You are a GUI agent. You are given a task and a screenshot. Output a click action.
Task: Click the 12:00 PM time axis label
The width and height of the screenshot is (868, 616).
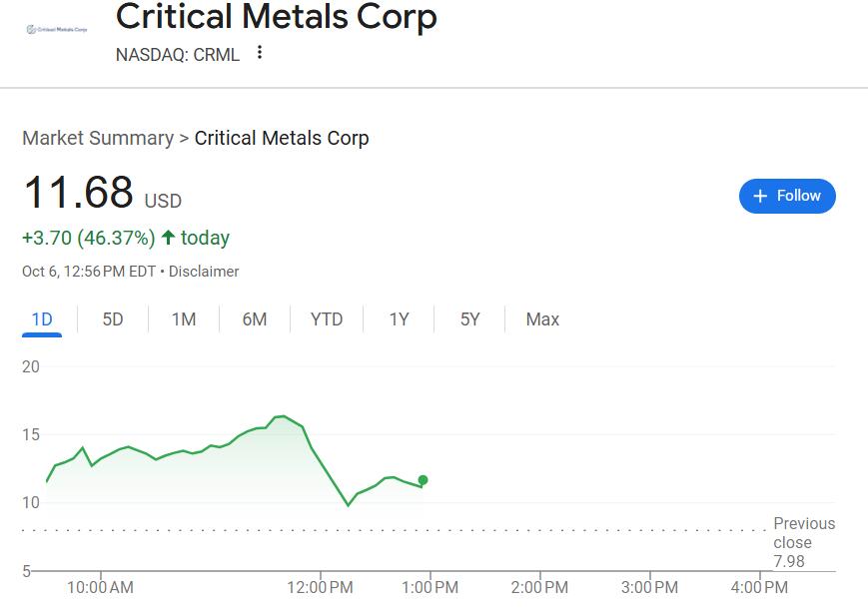(x=320, y=587)
